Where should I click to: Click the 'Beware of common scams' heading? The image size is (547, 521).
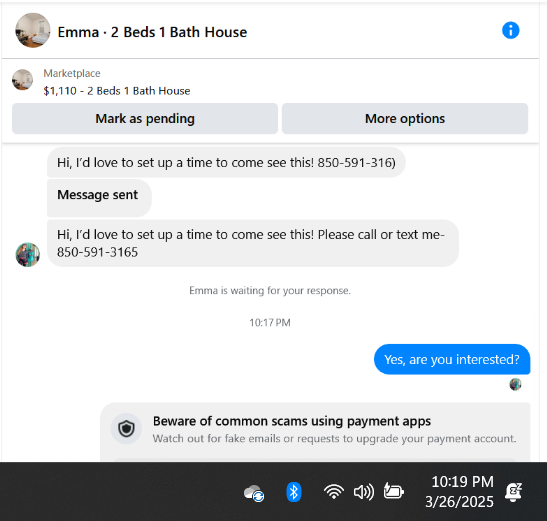pyautogui.click(x=292, y=421)
